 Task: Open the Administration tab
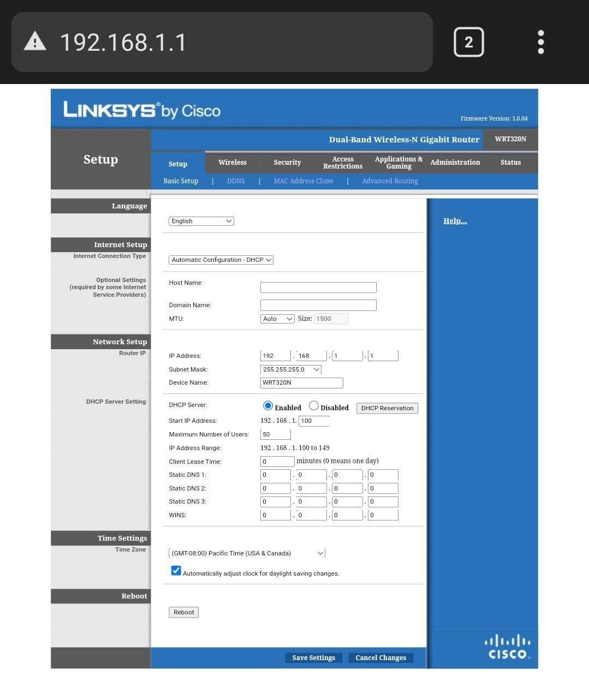[x=455, y=163]
